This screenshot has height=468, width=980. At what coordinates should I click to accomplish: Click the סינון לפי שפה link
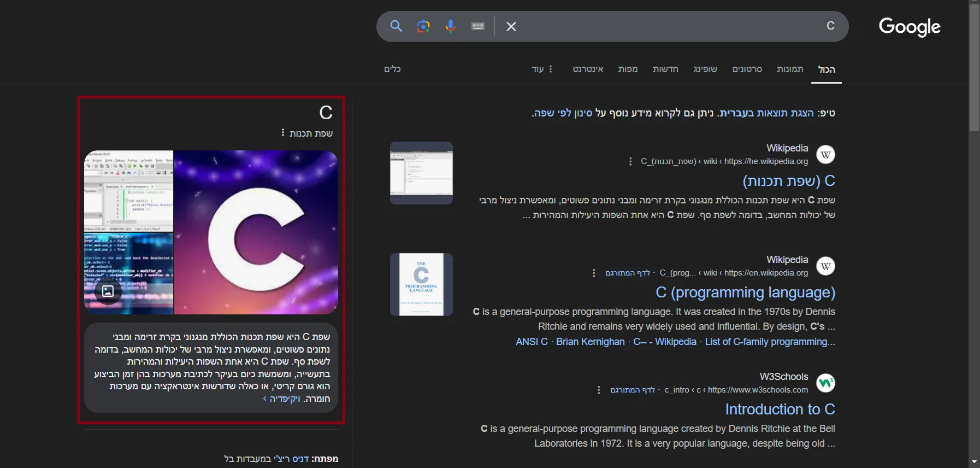coord(563,113)
